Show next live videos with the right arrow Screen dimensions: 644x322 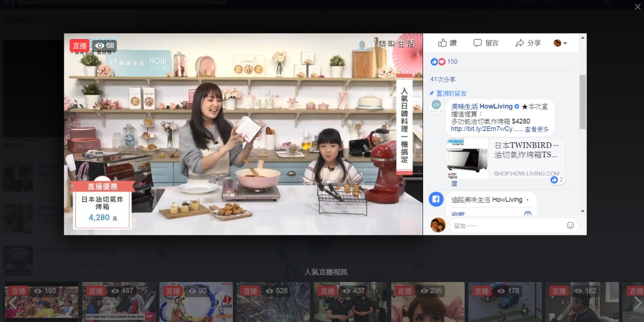[x=637, y=303]
